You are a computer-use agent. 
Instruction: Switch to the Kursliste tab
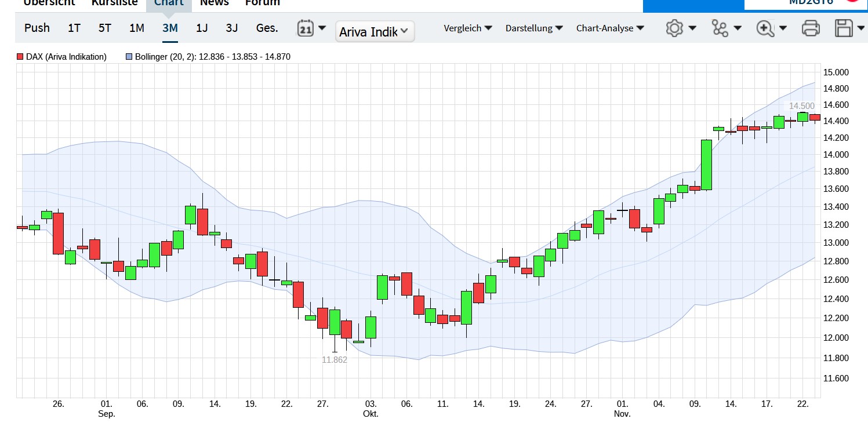[115, 3]
